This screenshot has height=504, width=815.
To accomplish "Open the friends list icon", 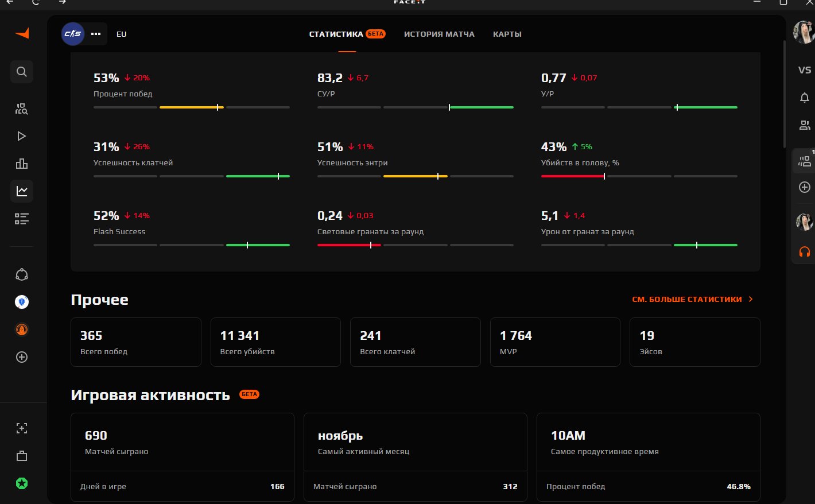I will point(805,125).
